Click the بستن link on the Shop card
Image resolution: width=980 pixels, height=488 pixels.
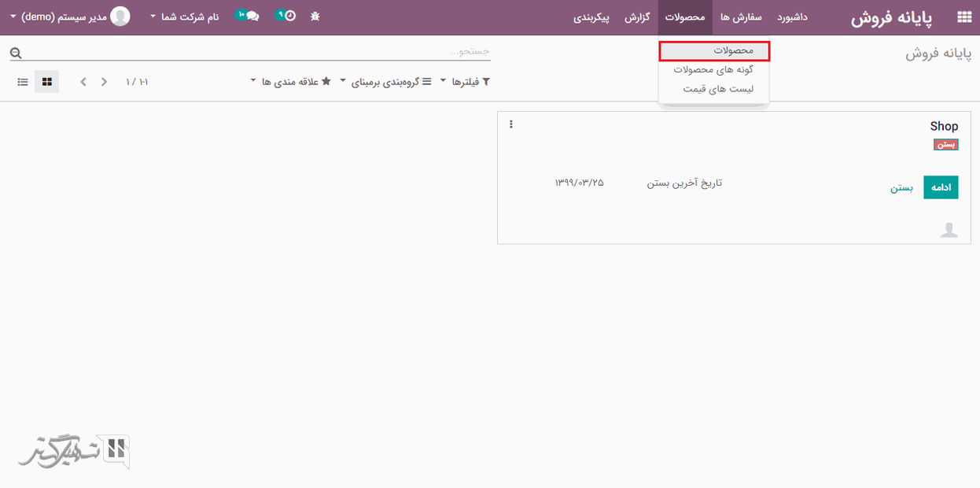point(902,187)
